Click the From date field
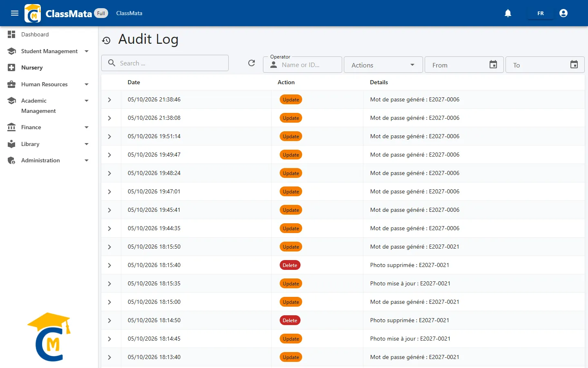This screenshot has height=368, width=588. click(464, 65)
